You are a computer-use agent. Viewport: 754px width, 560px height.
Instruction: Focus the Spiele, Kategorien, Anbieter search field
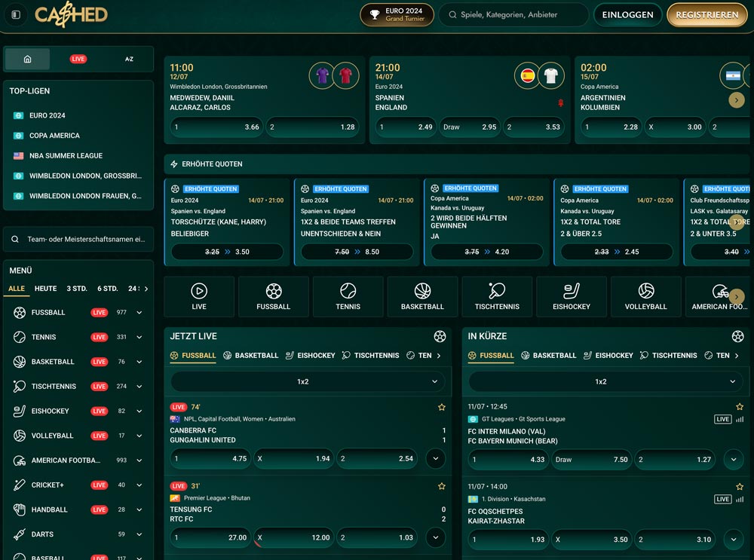pos(513,14)
